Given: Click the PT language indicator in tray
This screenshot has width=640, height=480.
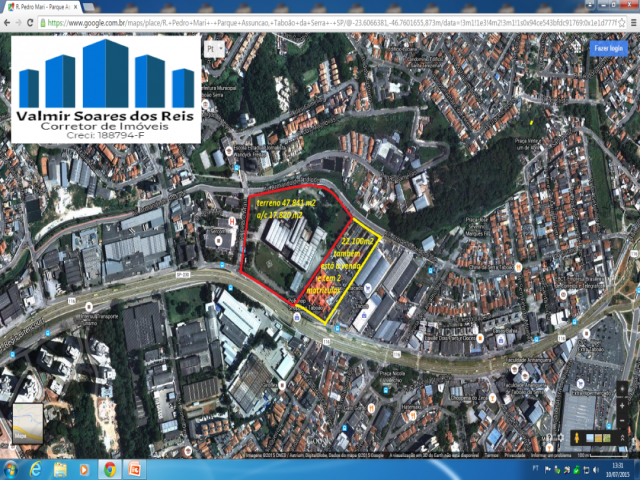Looking at the screenshot, I should pos(535,469).
